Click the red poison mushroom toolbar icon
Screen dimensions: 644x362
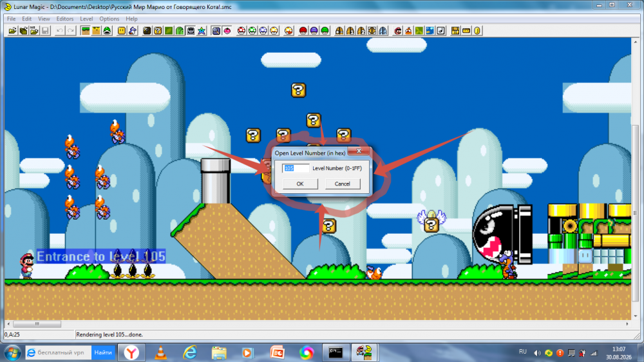point(303,31)
